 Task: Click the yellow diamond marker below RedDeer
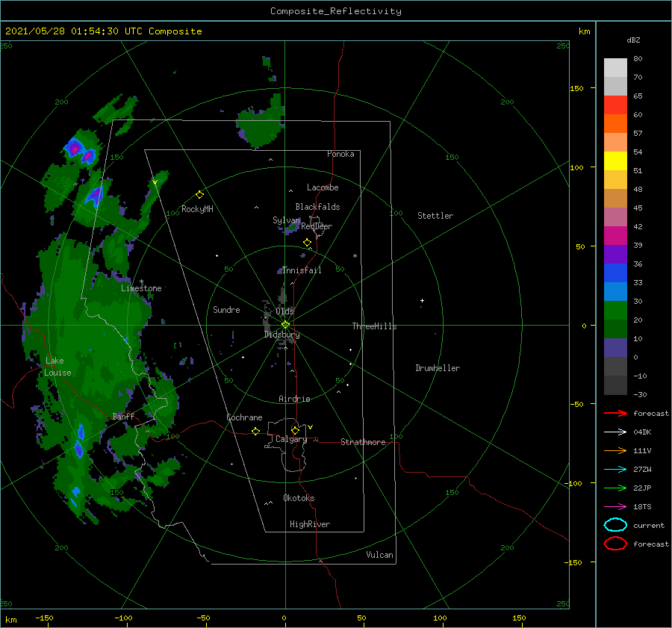[307, 243]
